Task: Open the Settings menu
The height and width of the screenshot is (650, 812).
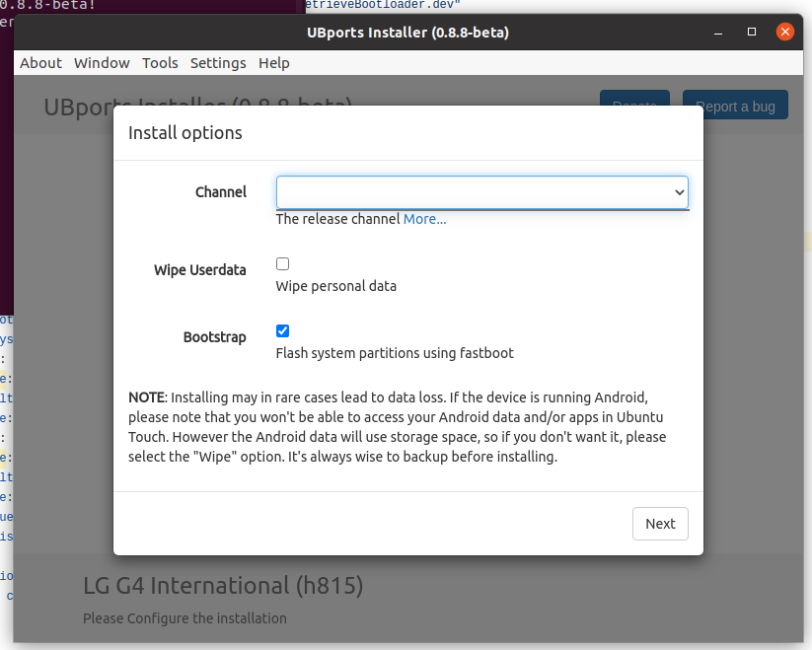Action: (x=218, y=63)
